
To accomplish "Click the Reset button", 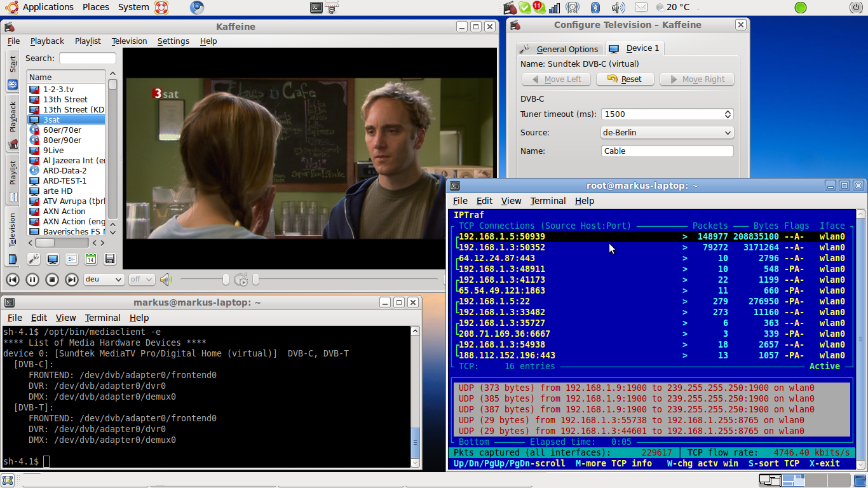I will tap(624, 79).
